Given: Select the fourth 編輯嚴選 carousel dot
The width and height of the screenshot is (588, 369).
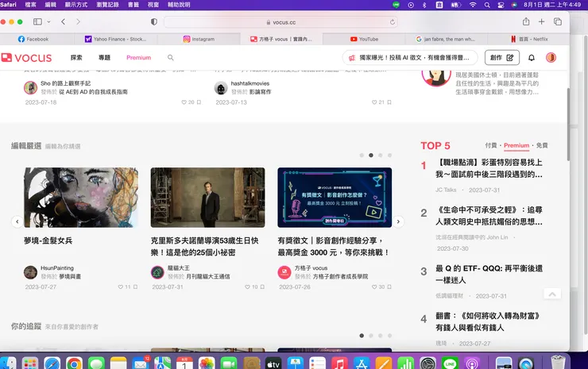Looking at the screenshot, I should click(389, 155).
